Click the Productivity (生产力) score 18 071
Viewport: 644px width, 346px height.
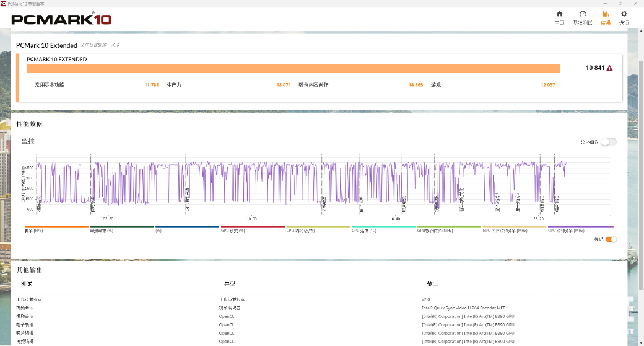click(x=283, y=85)
